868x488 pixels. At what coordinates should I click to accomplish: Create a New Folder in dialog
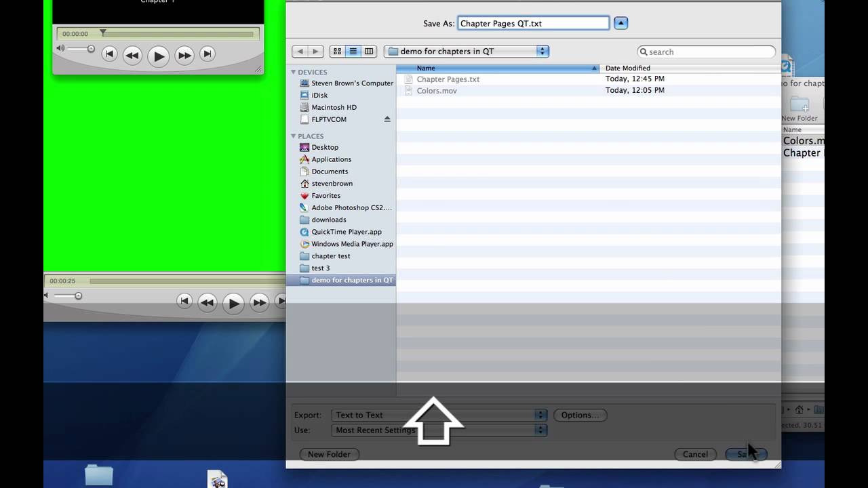pos(329,454)
